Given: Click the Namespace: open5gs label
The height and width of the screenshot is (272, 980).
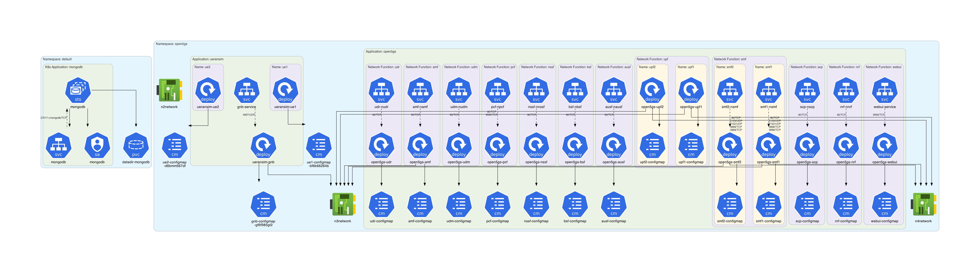Looking at the screenshot, I should pos(172,44).
